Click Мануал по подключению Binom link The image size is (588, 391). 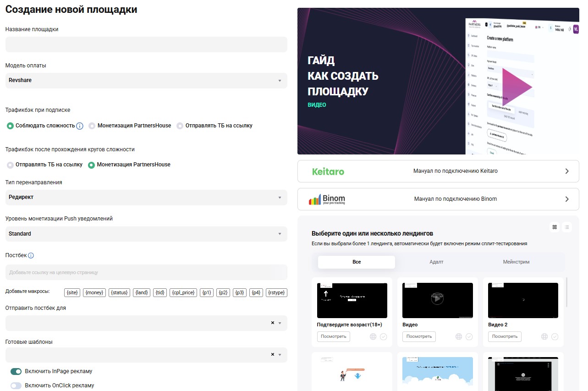(x=455, y=199)
